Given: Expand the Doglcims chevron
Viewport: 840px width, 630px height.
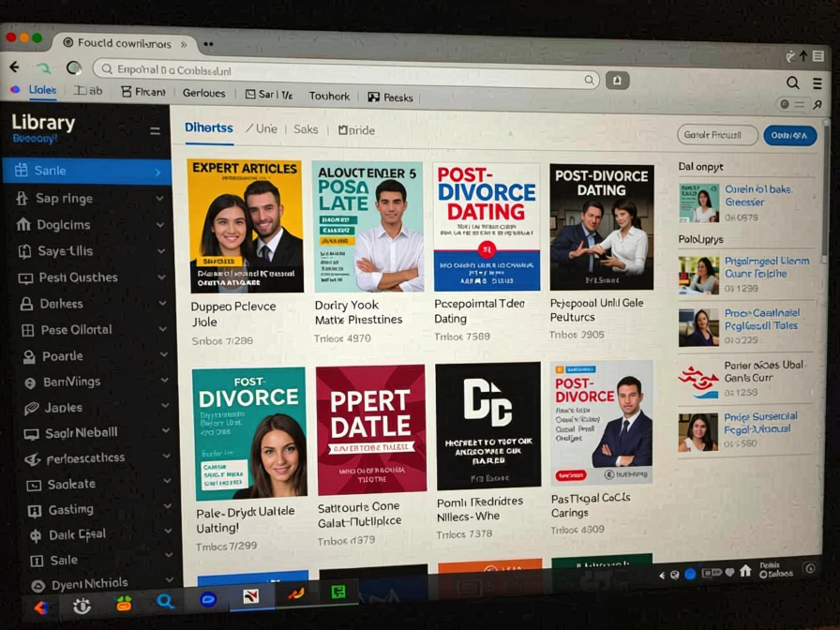Looking at the screenshot, I should click(160, 225).
